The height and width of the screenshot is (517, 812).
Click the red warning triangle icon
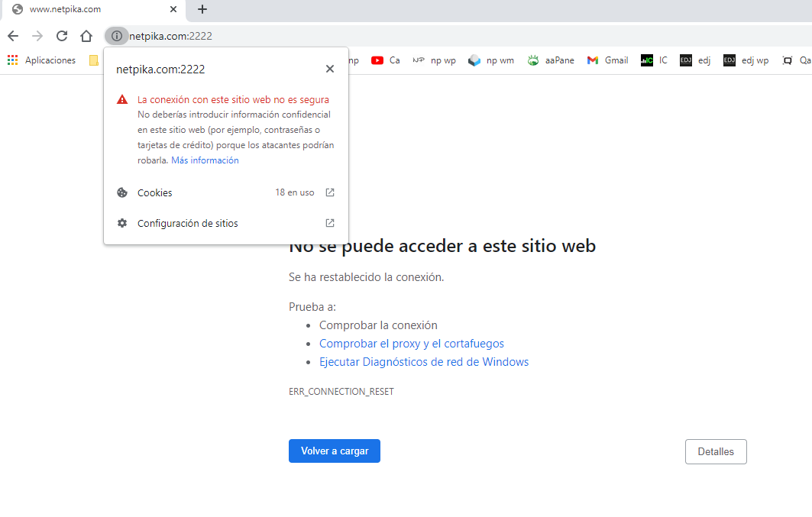coord(122,99)
